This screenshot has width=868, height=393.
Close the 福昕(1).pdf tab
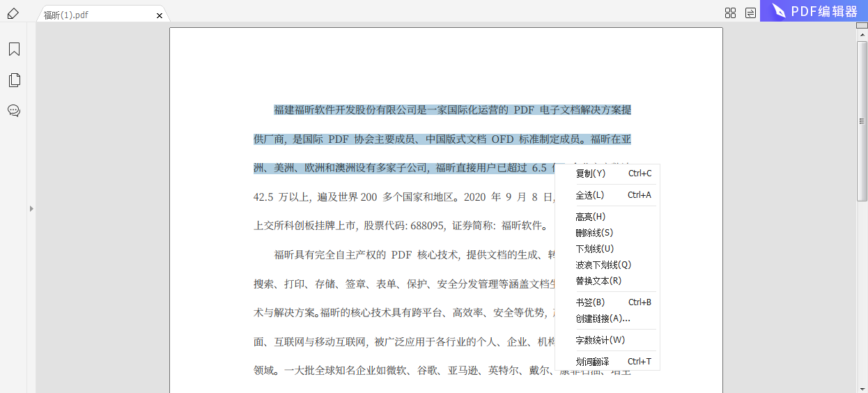point(160,15)
